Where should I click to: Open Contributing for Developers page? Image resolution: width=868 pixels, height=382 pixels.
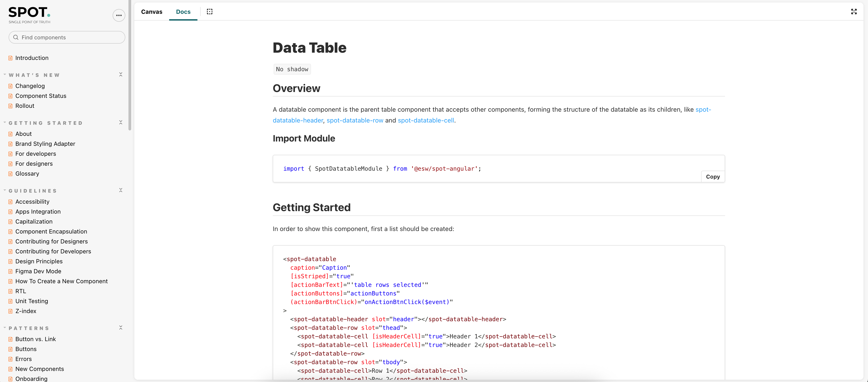(x=53, y=251)
